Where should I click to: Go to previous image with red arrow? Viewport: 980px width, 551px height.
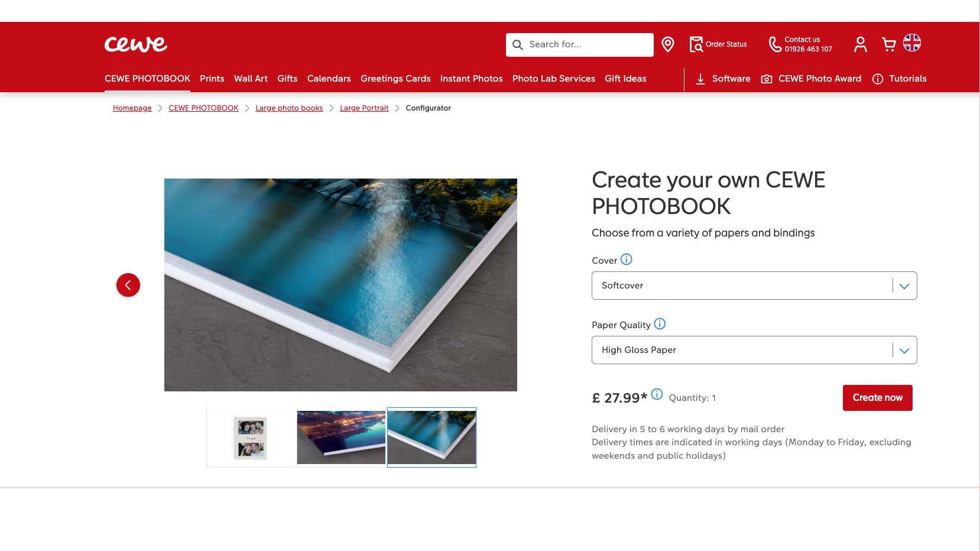[x=128, y=285]
